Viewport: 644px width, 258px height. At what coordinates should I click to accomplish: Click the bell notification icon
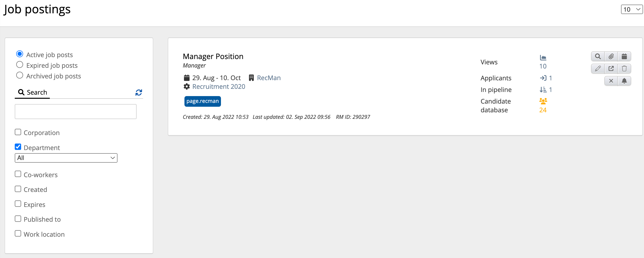click(624, 81)
